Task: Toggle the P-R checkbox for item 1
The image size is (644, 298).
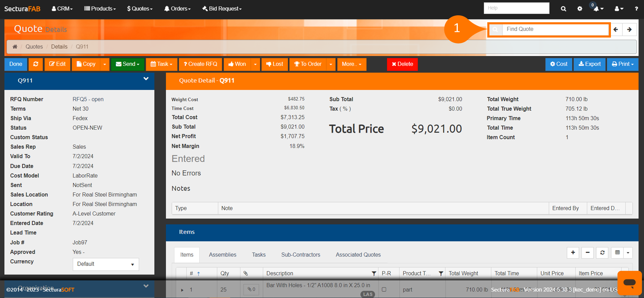Action: pos(384,290)
